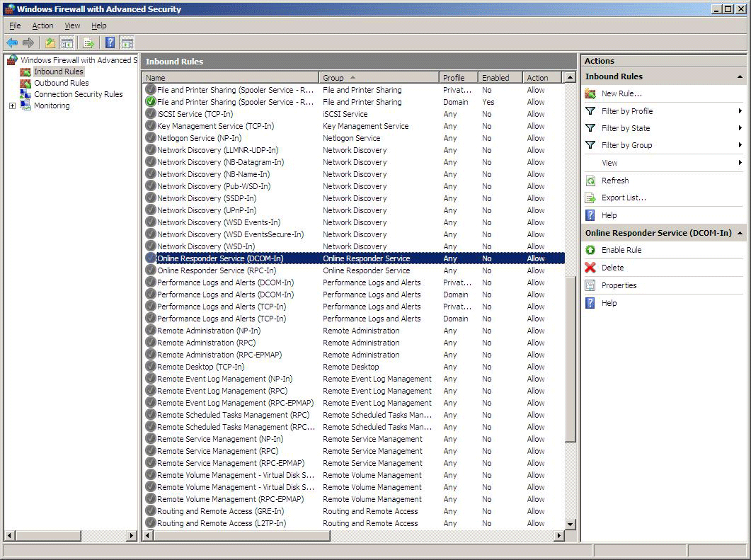This screenshot has width=751, height=560.
Task: Open the File menu
Action: point(15,26)
